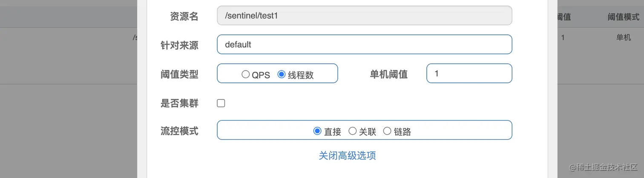Enable the 是否集群 checkbox
644x178 pixels.
[221, 103]
